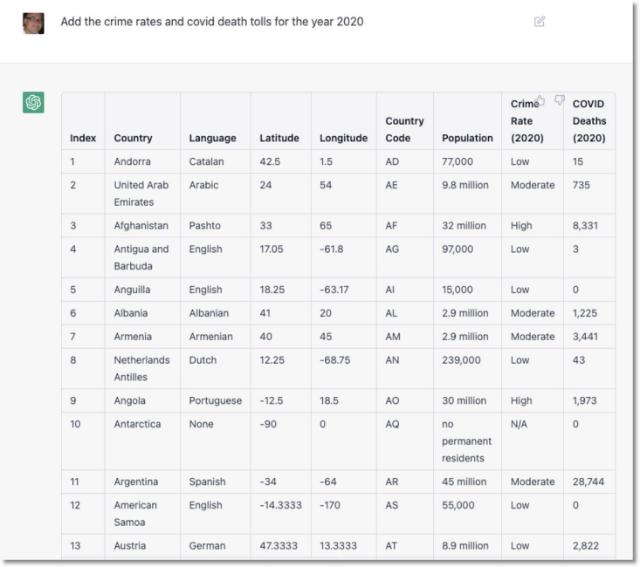
Task: Click the user prompt about crime rates
Action: pyautogui.click(x=212, y=21)
